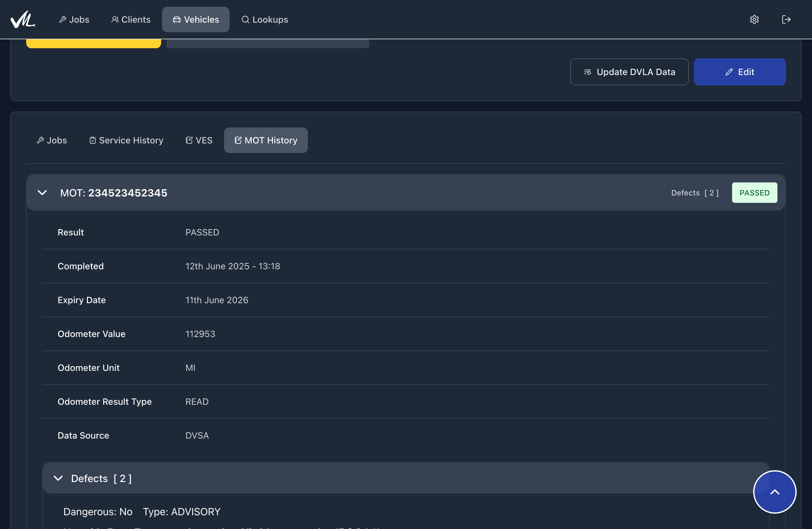
Task: Click the Expiry Date field label
Action: (82, 300)
